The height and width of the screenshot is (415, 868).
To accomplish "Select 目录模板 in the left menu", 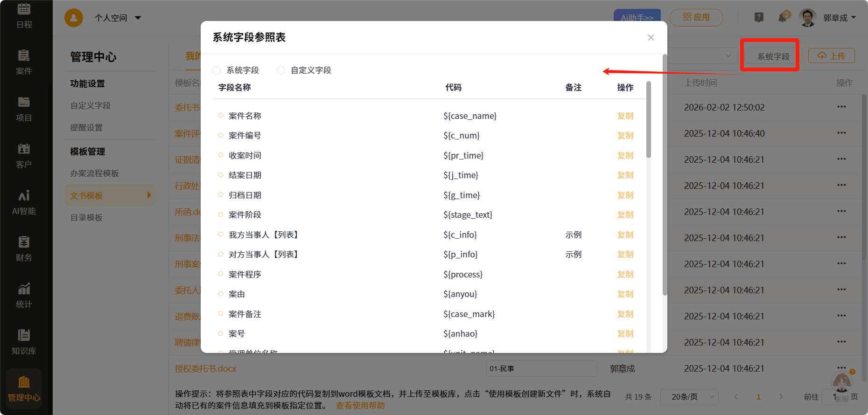I will (x=86, y=218).
